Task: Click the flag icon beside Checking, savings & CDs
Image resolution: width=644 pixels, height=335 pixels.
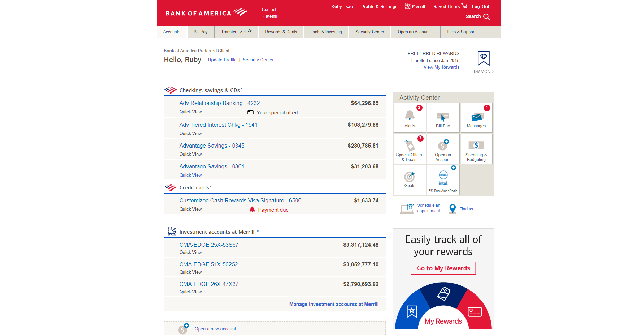Action: (x=171, y=90)
